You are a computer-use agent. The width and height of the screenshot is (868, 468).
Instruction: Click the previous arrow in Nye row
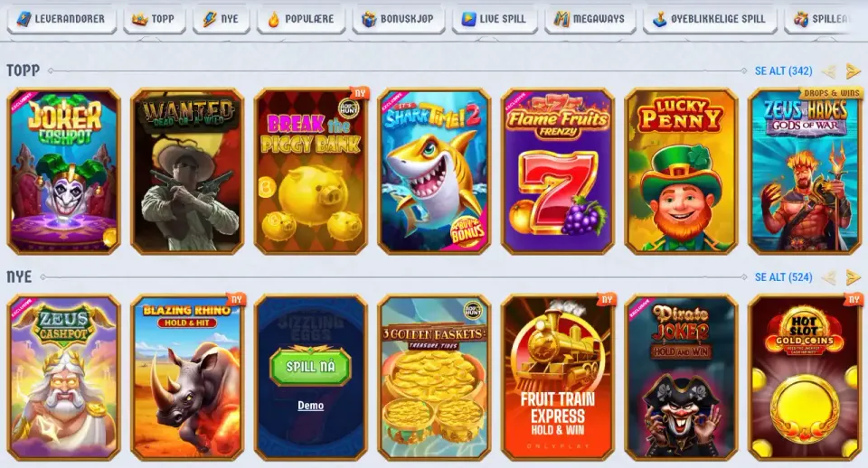[829, 277]
